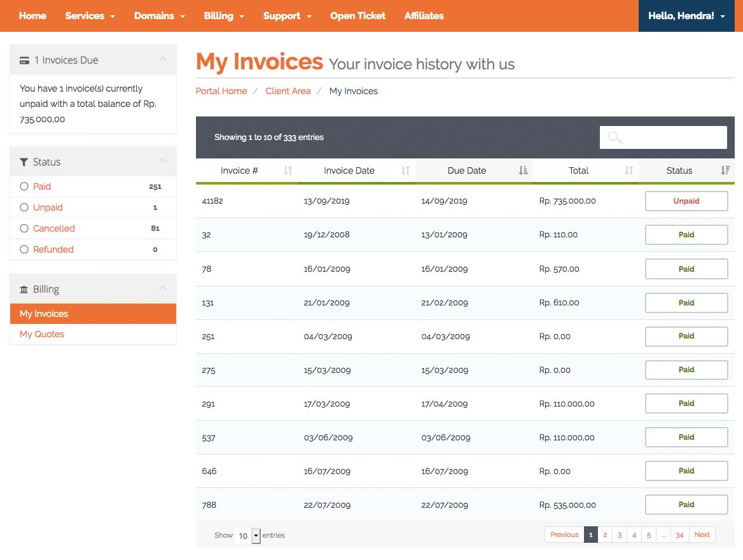Click the invoice search input field
The height and width of the screenshot is (560, 743).
tap(663, 137)
